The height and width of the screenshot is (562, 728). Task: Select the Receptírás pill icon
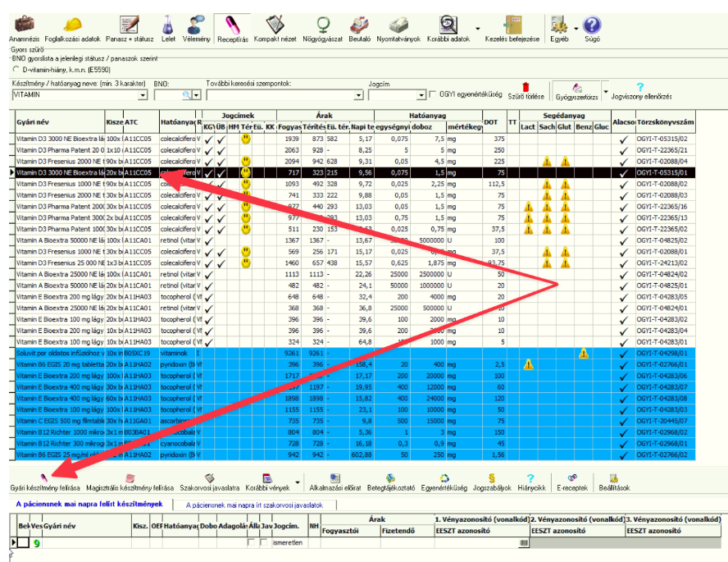(233, 25)
